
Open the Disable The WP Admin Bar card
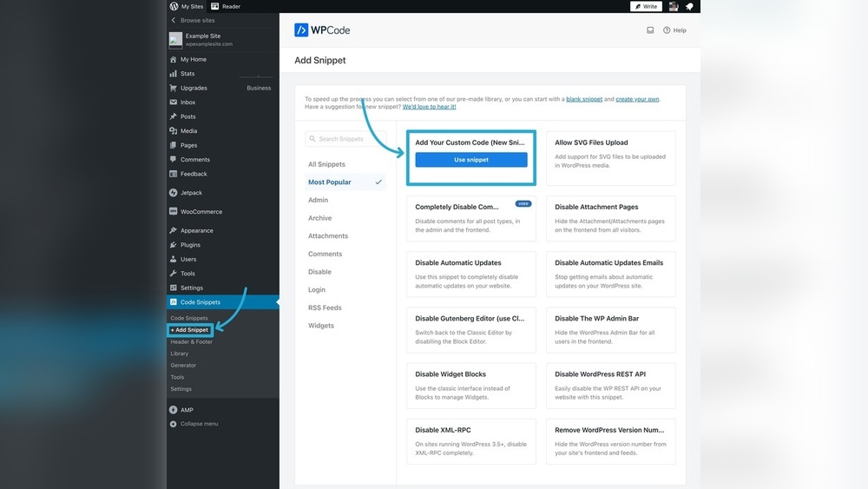tap(610, 330)
